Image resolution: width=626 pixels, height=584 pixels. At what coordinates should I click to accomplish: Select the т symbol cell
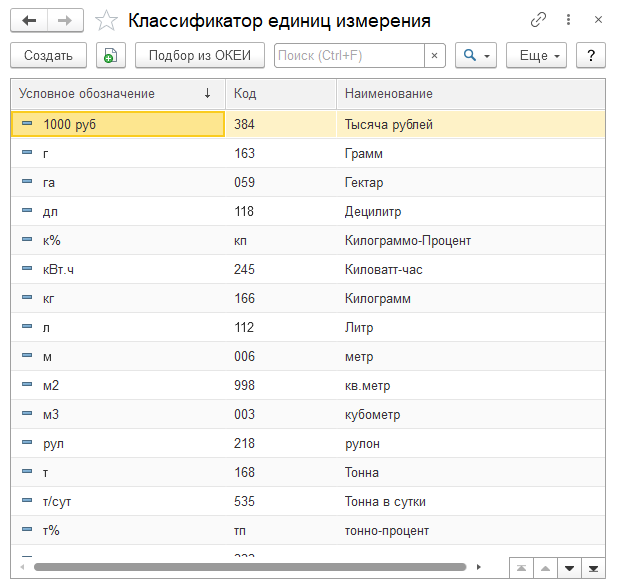[x=118, y=472]
